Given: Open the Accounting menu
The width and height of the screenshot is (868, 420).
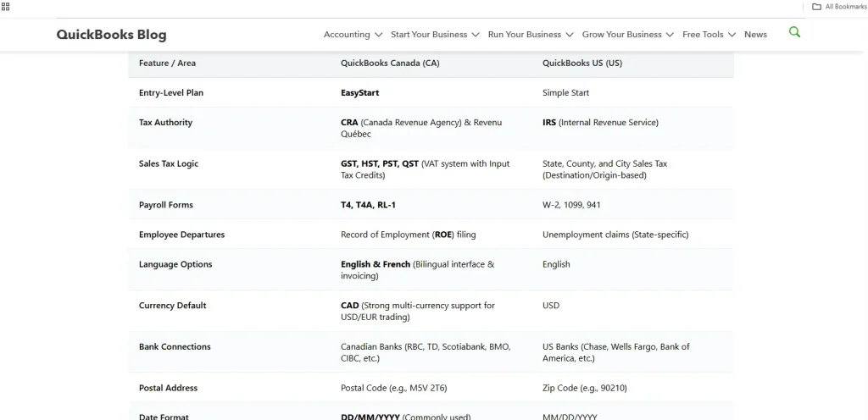Looking at the screenshot, I should click(x=347, y=34).
